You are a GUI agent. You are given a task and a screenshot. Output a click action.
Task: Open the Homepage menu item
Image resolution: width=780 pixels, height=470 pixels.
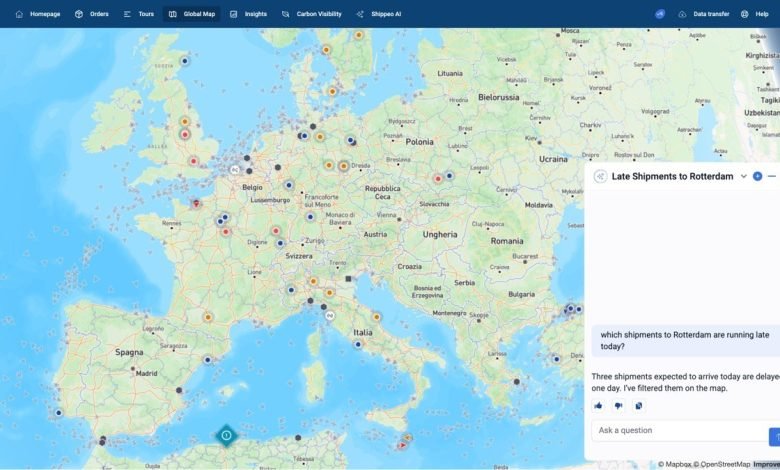coord(37,14)
